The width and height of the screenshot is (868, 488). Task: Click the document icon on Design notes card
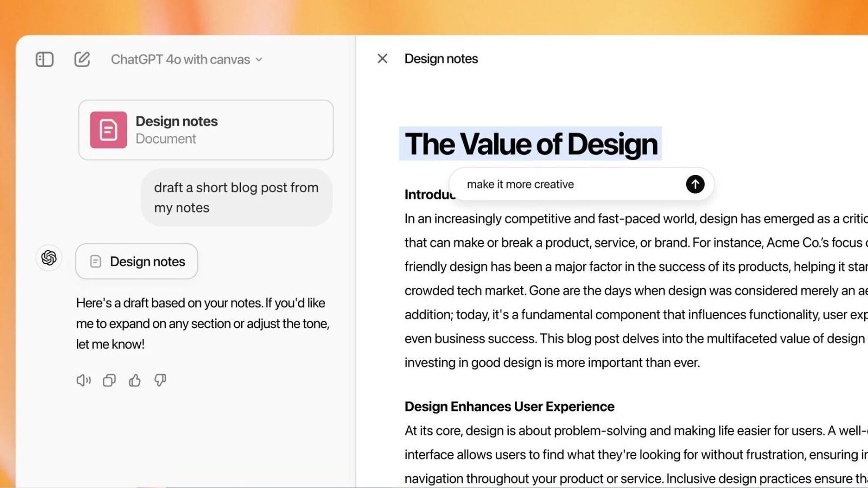(x=109, y=129)
